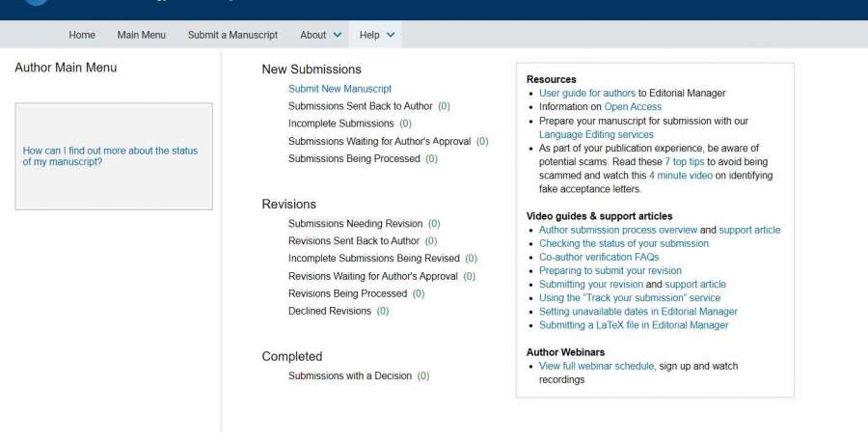Click the Submit New Manuscript link
The width and height of the screenshot is (868, 443).
[339, 89]
